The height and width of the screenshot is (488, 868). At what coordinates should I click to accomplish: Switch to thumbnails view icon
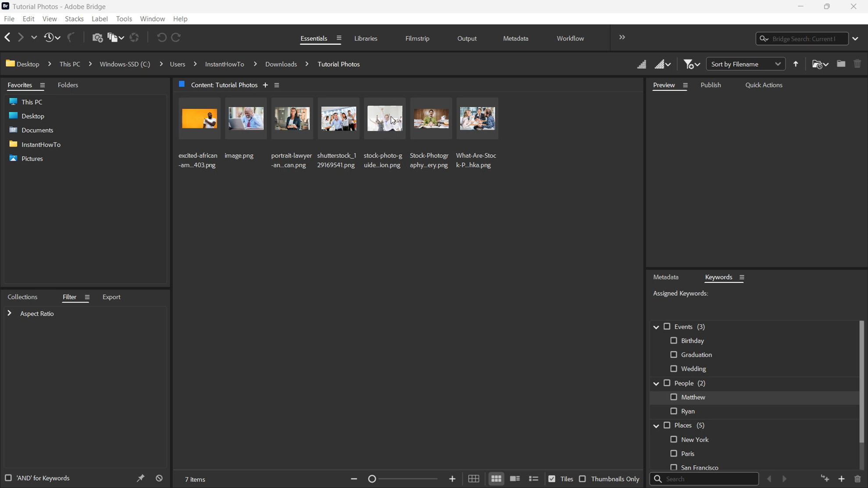click(x=496, y=479)
